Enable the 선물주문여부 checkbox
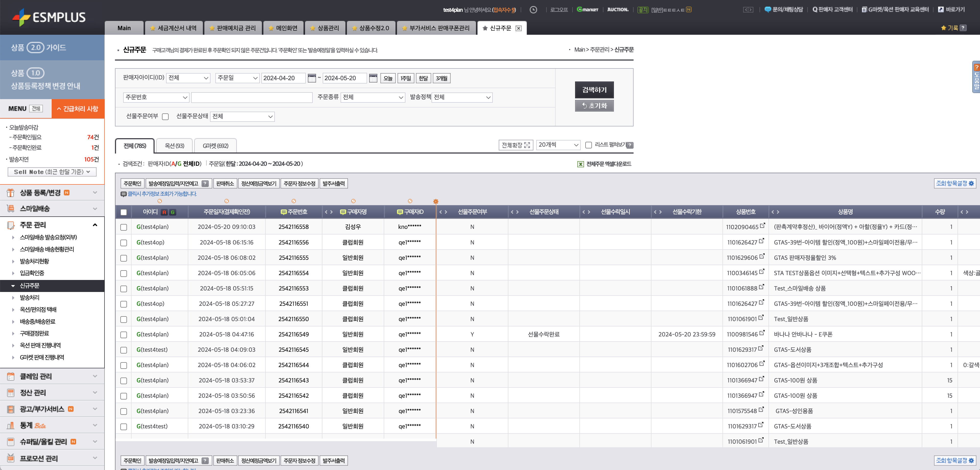980x470 pixels. click(165, 117)
